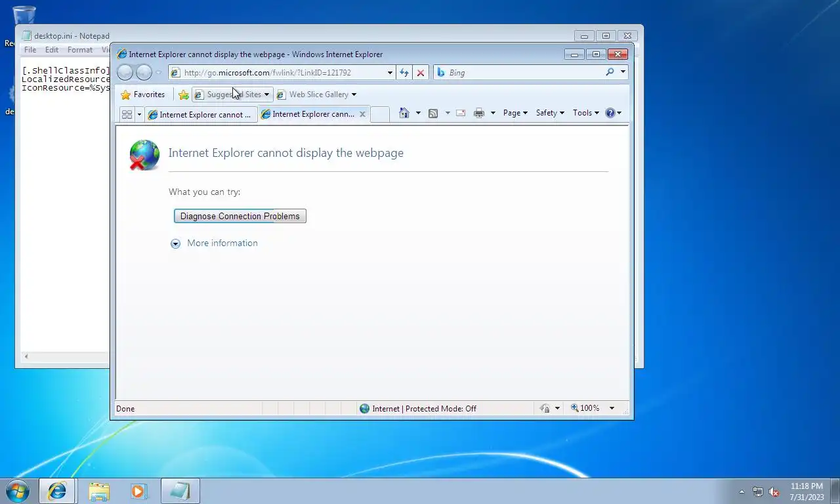This screenshot has height=504, width=840.
Task: Open Suggested Sites on favorites bar
Action: pos(232,94)
